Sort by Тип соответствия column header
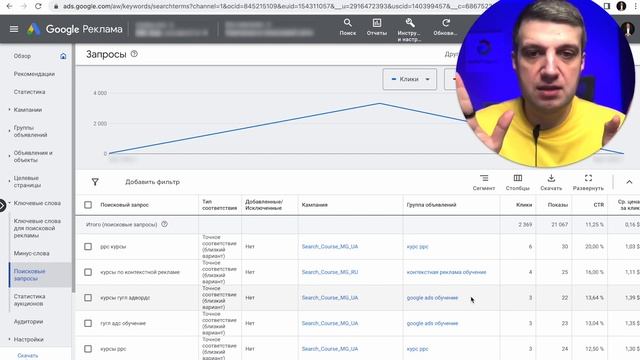This screenshot has height=360, width=640. click(x=219, y=205)
